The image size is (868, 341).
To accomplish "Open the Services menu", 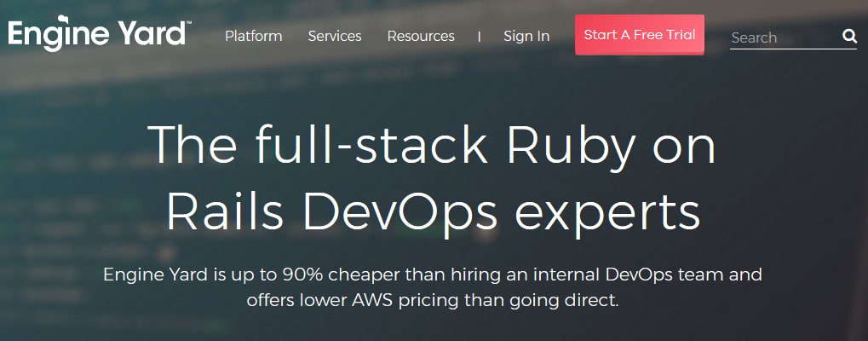I will [x=335, y=37].
